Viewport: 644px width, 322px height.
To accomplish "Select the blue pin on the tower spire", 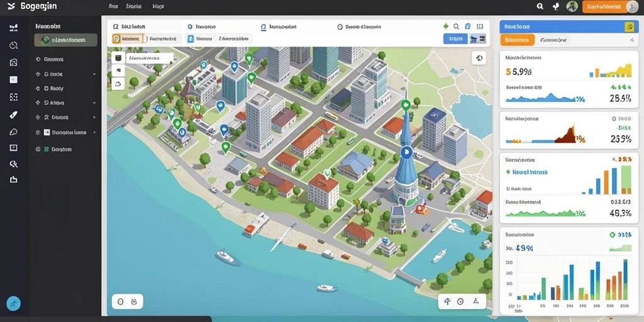I will click(406, 152).
